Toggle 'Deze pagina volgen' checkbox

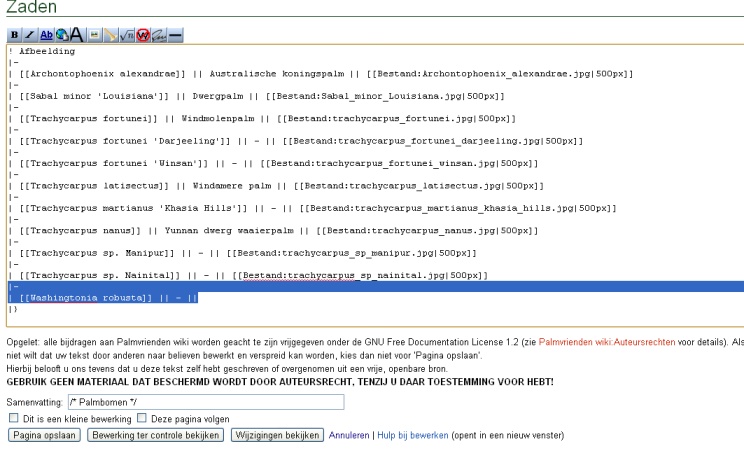(141, 417)
